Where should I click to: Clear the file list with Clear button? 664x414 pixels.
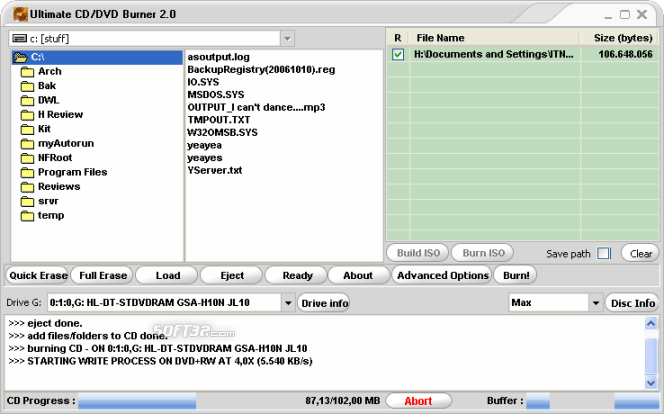click(640, 254)
